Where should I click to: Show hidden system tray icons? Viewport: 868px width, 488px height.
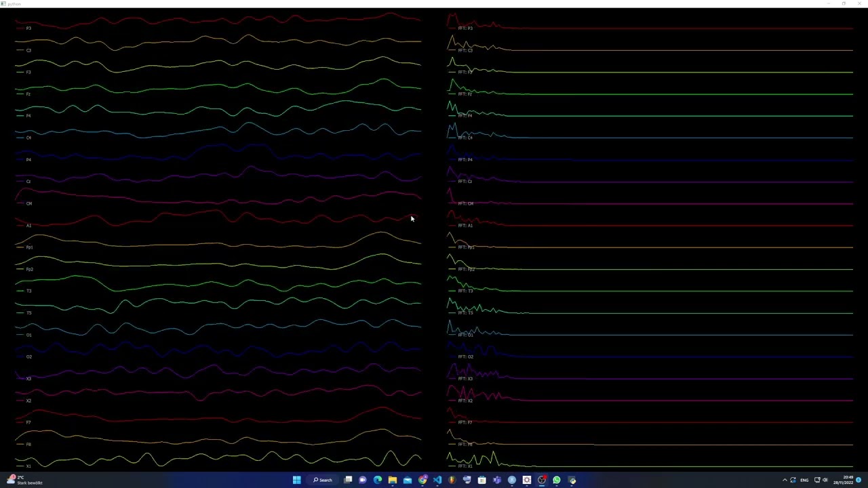pos(785,480)
